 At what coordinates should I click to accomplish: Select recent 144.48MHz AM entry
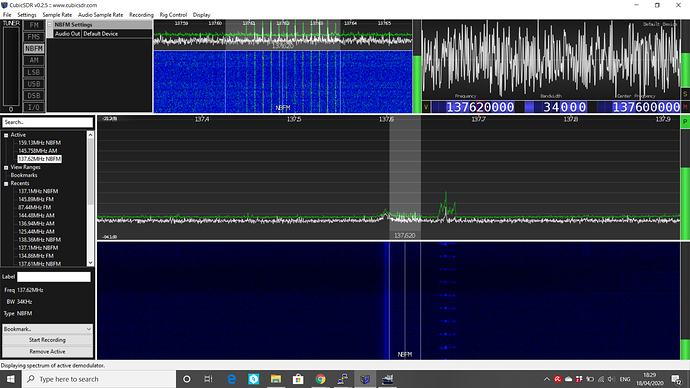pos(37,216)
